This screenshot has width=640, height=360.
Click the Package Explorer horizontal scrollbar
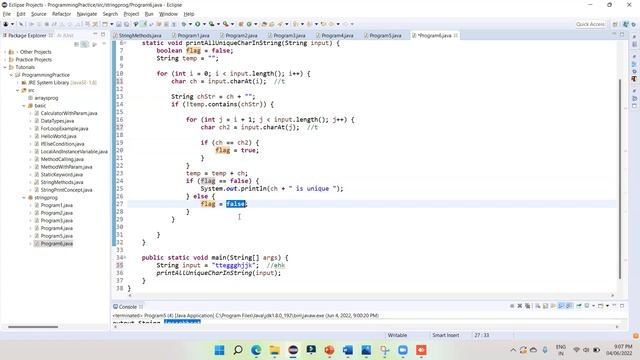pos(33,327)
